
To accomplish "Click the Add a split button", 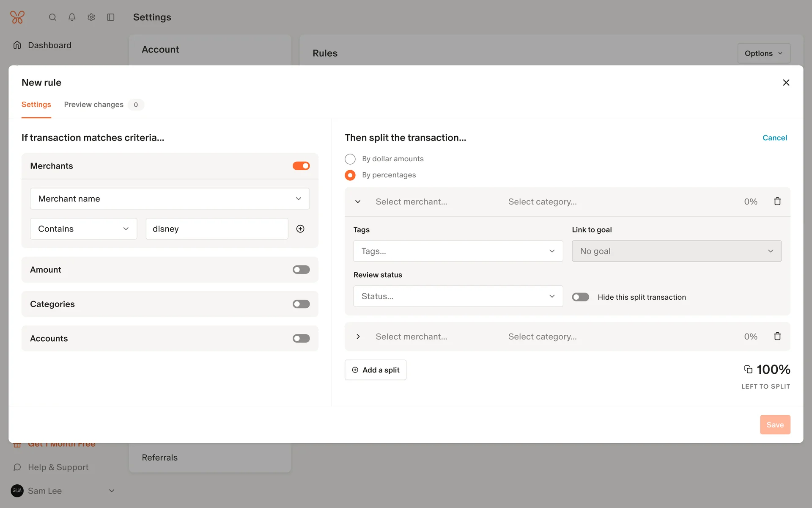I will [x=376, y=370].
